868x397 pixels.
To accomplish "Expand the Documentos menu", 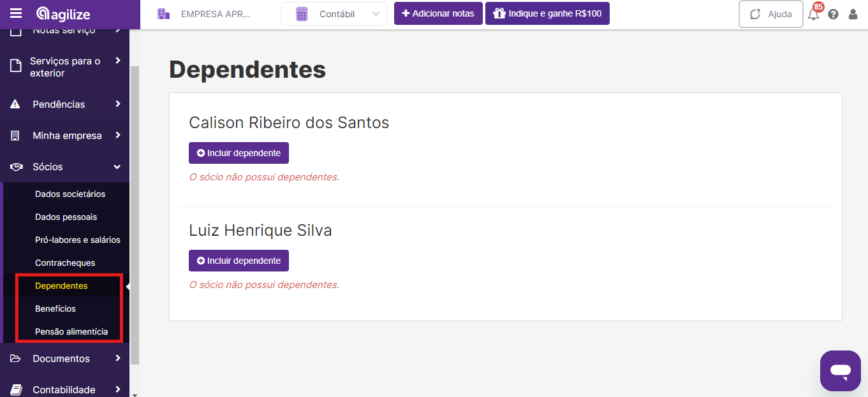I will (65, 359).
